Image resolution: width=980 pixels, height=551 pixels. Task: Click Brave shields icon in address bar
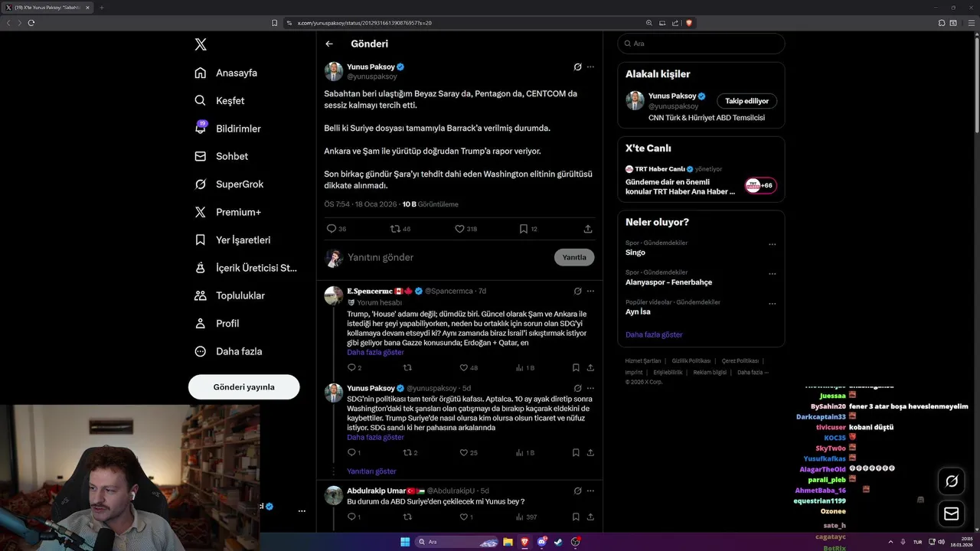pos(689,23)
